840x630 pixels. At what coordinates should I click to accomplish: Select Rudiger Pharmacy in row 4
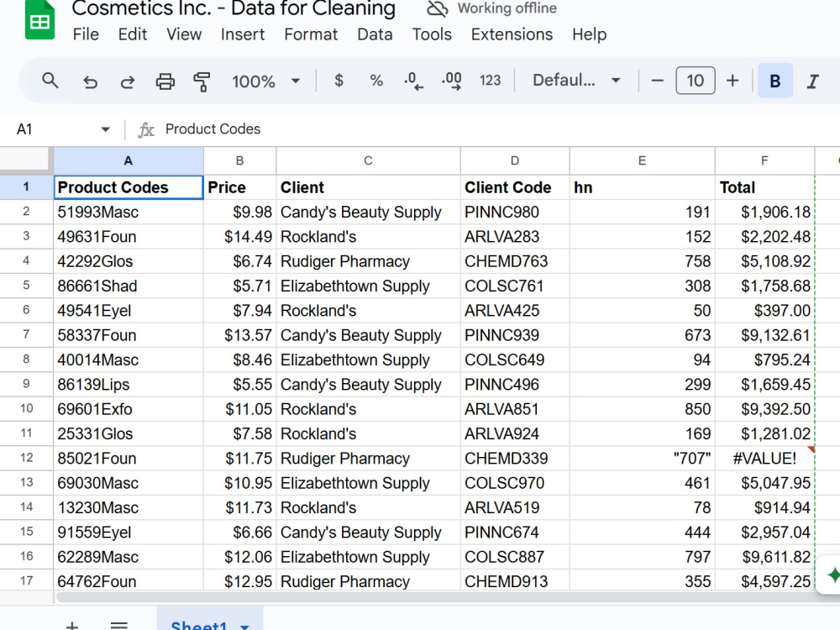tap(368, 261)
